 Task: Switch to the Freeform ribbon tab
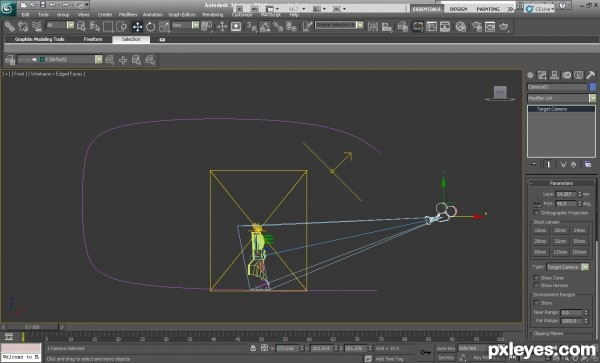(x=93, y=39)
